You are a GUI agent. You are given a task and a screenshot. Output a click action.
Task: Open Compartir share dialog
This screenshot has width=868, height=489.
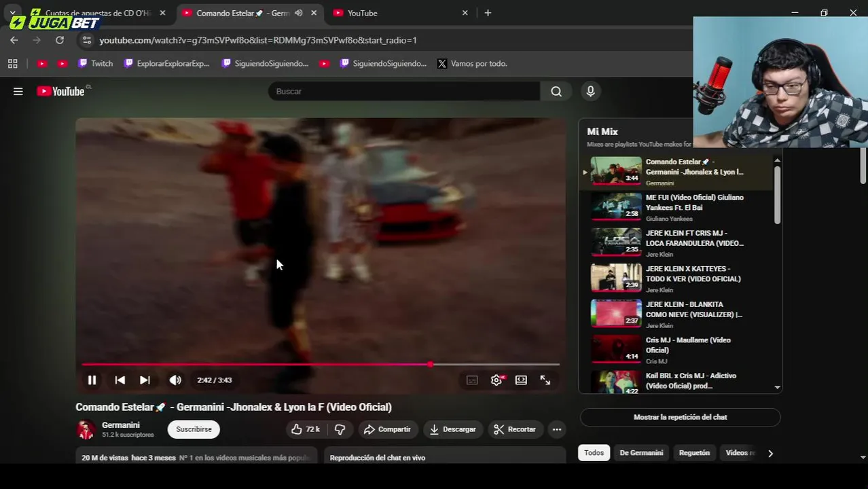point(387,429)
